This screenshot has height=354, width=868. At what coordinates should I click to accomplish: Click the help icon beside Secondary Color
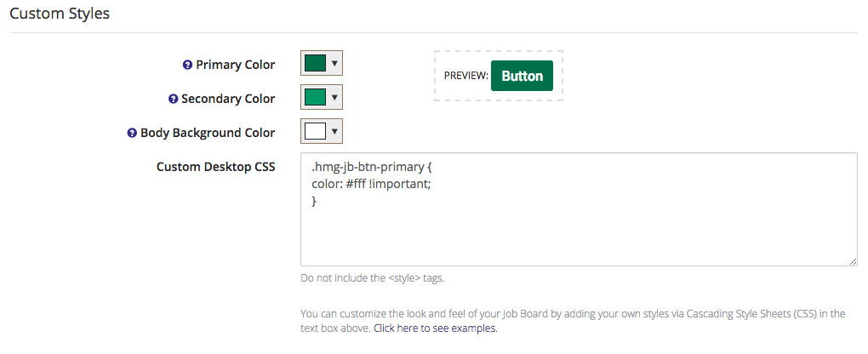point(173,100)
